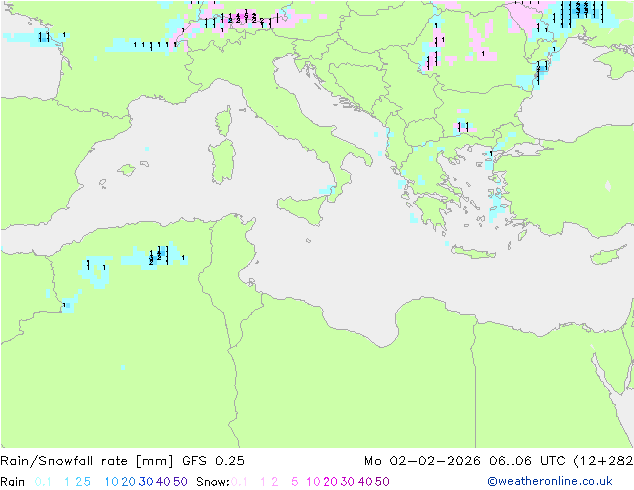
Task: Click the Snow legend value 50
Action: (x=382, y=482)
